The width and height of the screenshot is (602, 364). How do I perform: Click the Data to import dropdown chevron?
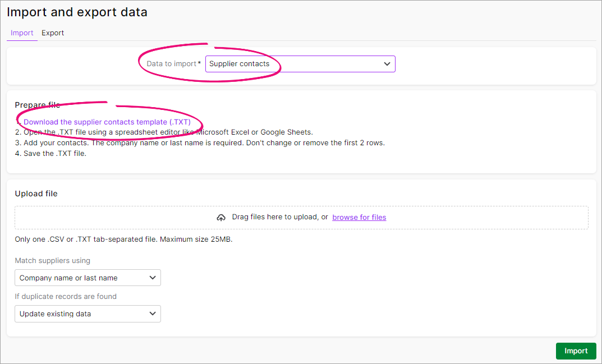pyautogui.click(x=387, y=63)
